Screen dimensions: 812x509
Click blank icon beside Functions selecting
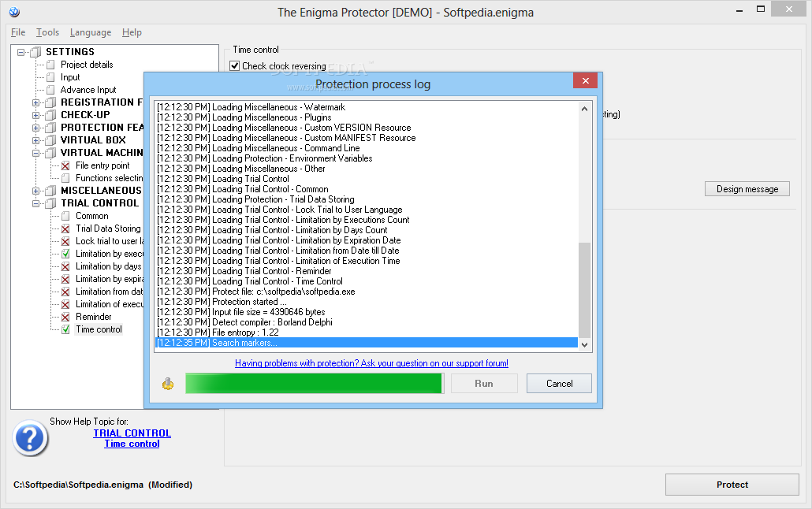(65, 178)
